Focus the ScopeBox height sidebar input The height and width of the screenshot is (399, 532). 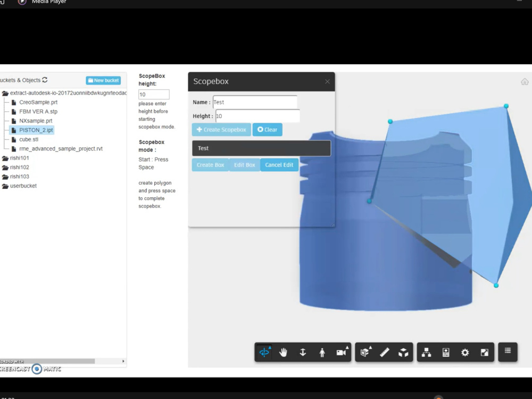tap(154, 94)
